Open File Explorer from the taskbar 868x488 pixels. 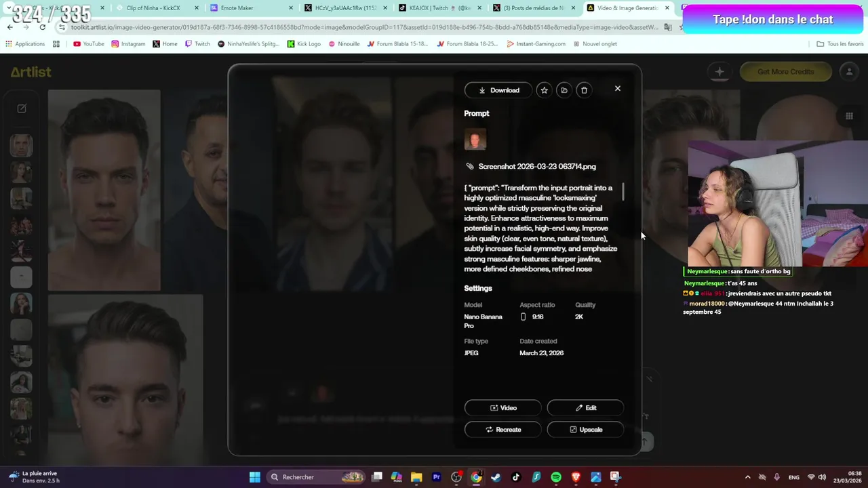pyautogui.click(x=416, y=477)
